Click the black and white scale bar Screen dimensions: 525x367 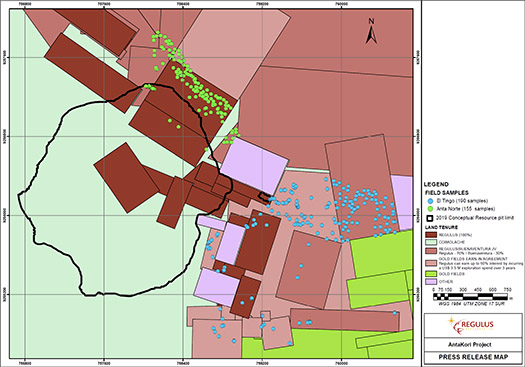(470, 297)
